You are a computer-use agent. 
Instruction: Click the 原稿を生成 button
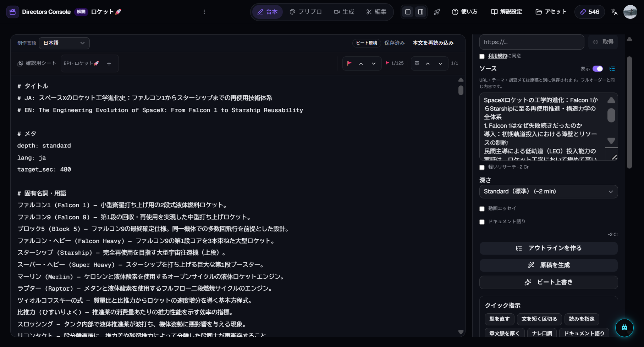pyautogui.click(x=549, y=265)
